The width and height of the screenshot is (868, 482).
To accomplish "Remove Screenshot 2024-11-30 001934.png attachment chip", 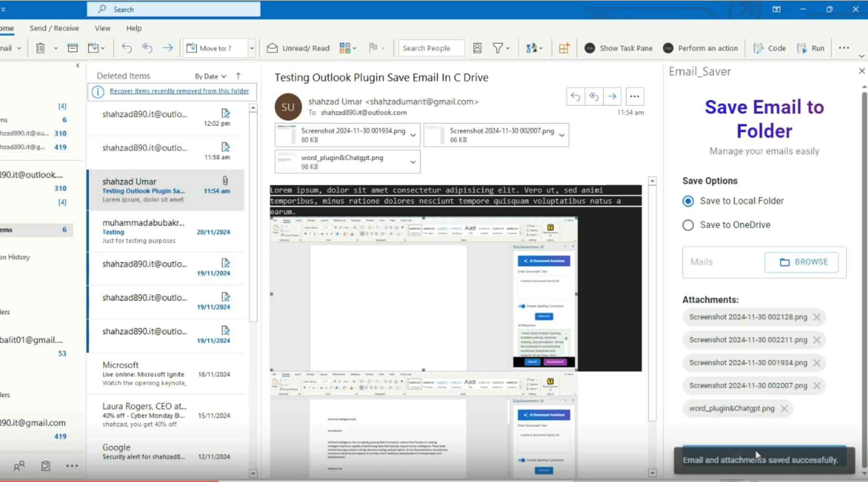I will [817, 363].
